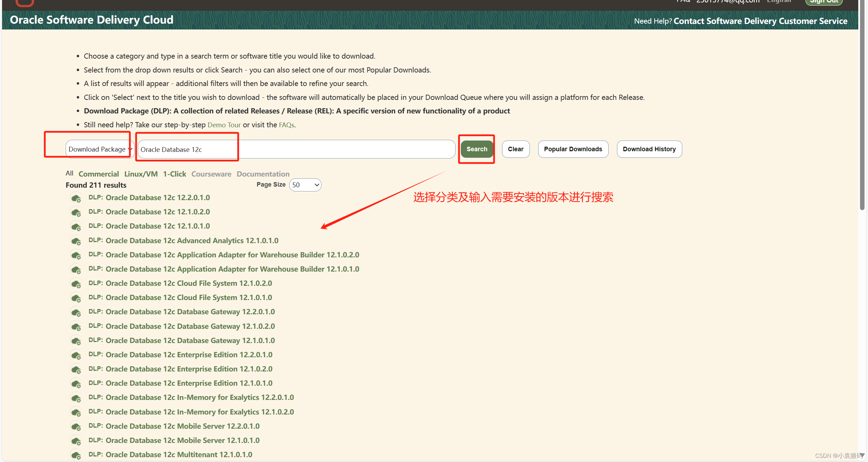The width and height of the screenshot is (868, 462).
Task: Click cloud icon beside Application Adapter 12.1.0.2.0
Action: [x=76, y=256]
